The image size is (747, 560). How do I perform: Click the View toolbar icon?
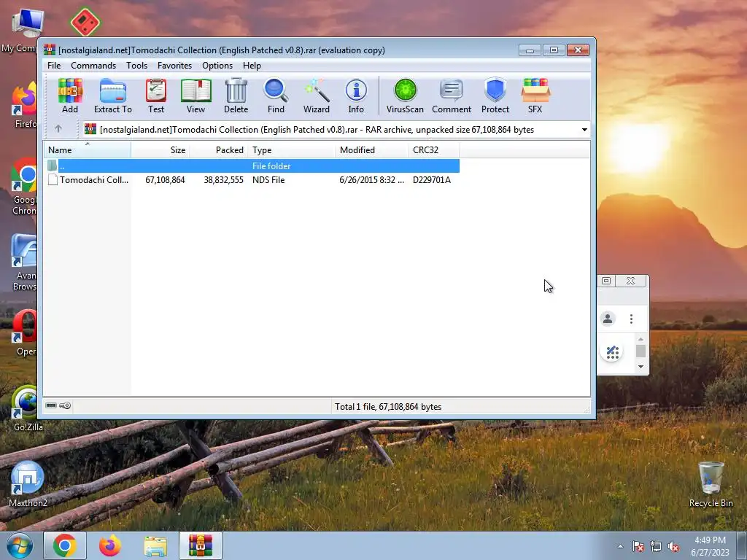tap(196, 96)
